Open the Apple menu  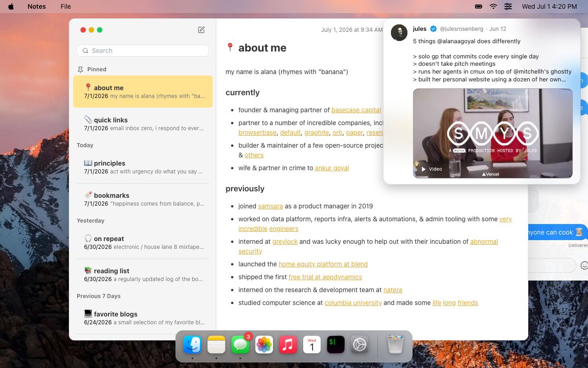point(11,6)
